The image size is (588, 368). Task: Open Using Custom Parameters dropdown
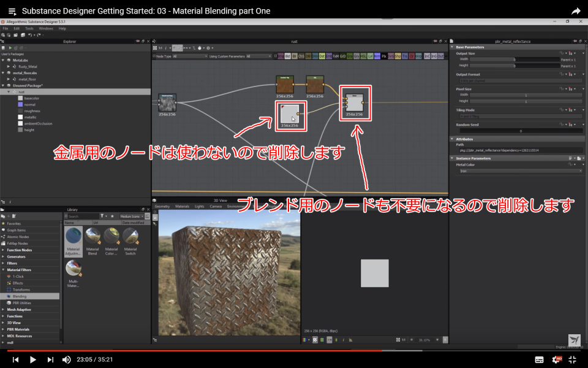click(258, 56)
